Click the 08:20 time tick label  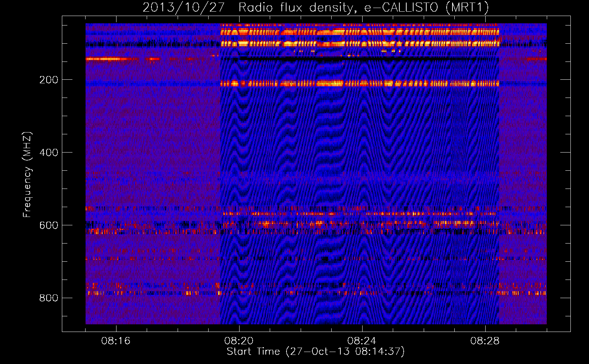click(x=239, y=341)
